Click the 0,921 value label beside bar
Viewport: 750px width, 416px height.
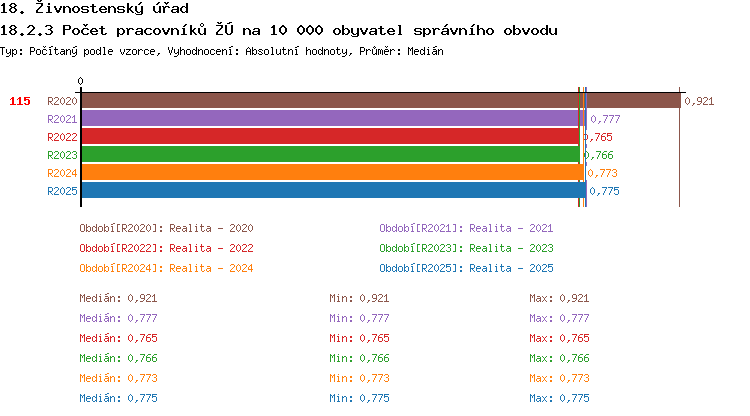click(x=699, y=101)
